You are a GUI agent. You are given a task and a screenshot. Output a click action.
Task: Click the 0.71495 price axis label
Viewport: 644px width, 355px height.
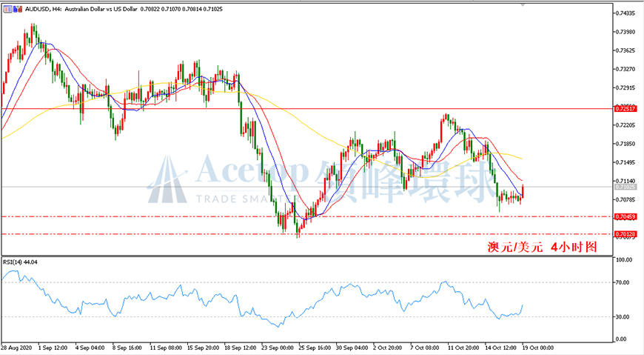pyautogui.click(x=625, y=162)
